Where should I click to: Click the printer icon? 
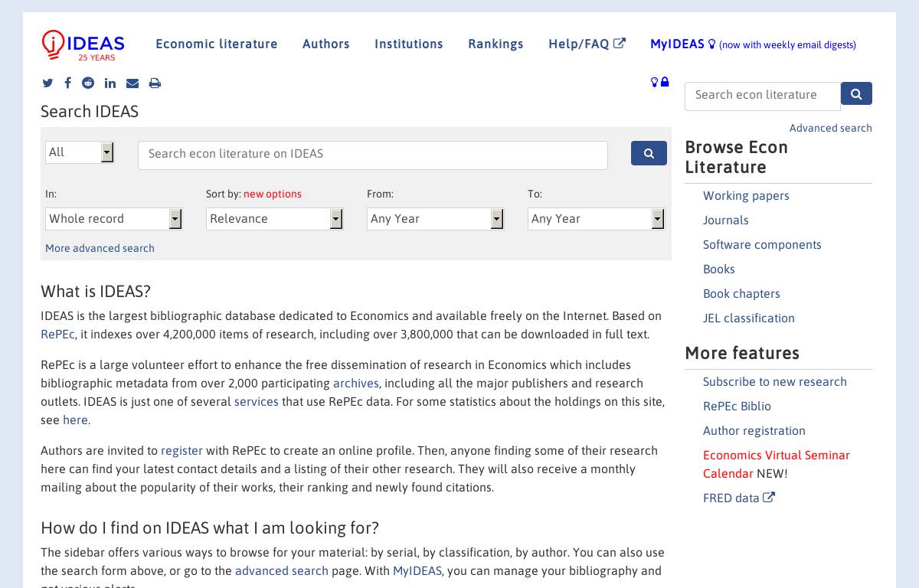[x=155, y=83]
